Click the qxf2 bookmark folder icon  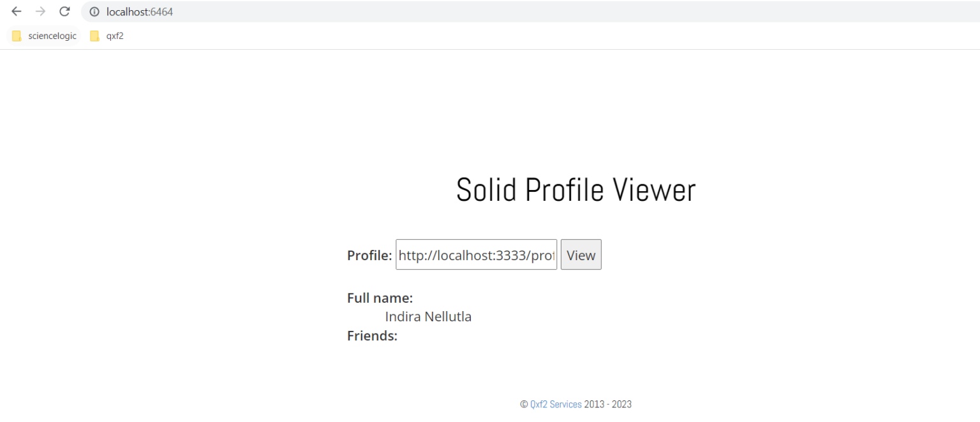[94, 36]
